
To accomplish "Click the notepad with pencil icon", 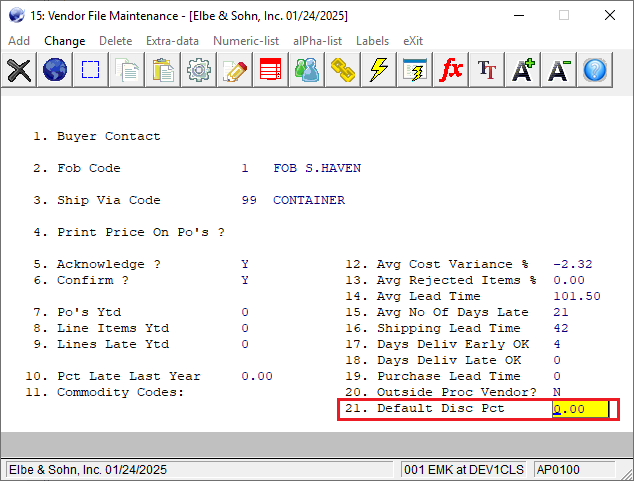I will 235,70.
